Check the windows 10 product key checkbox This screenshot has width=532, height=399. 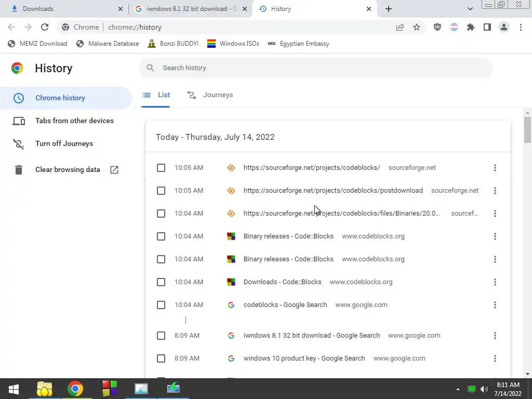coord(161,358)
